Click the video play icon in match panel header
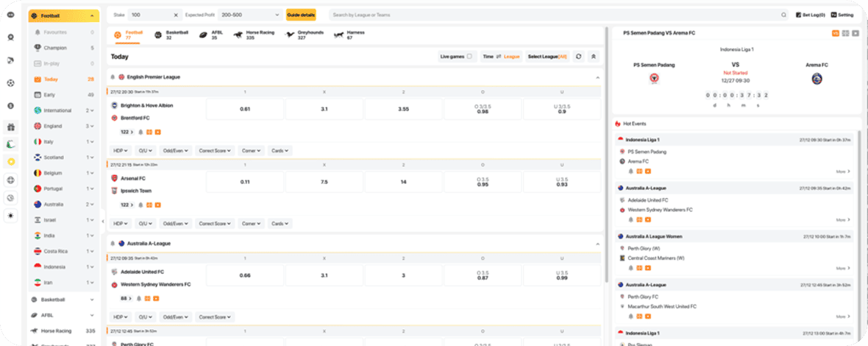This screenshot has width=868, height=346. click(x=855, y=33)
